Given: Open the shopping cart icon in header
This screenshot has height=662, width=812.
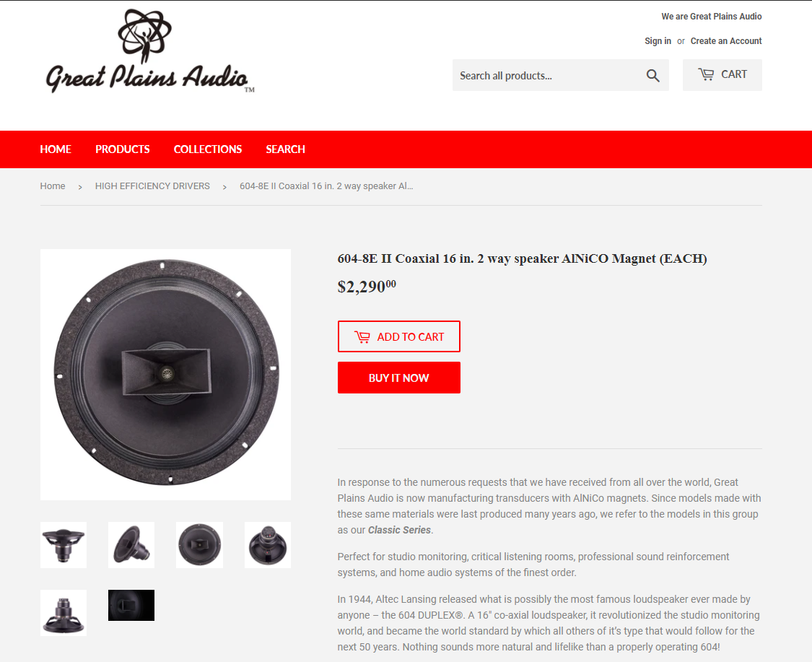Looking at the screenshot, I should coord(706,74).
